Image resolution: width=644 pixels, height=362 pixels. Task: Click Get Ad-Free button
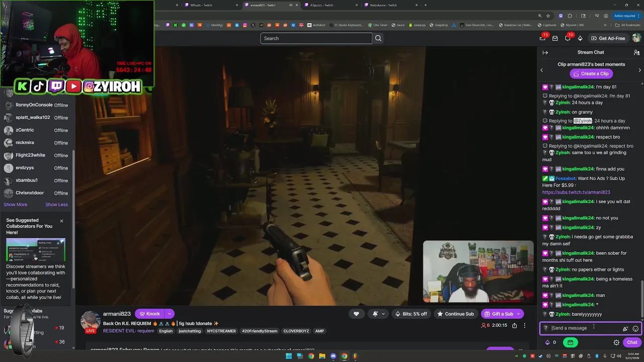point(608,38)
